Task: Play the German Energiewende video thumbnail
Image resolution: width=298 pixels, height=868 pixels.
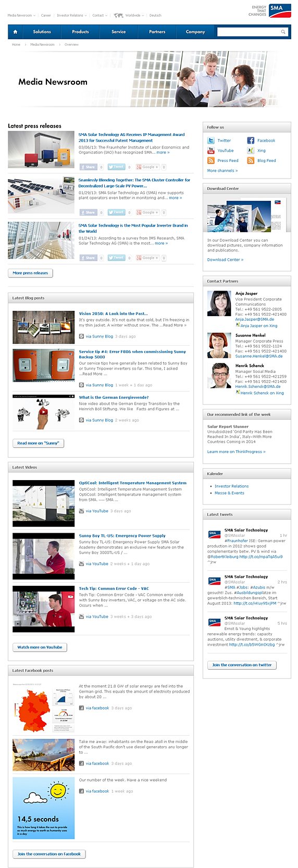Action: click(x=43, y=412)
